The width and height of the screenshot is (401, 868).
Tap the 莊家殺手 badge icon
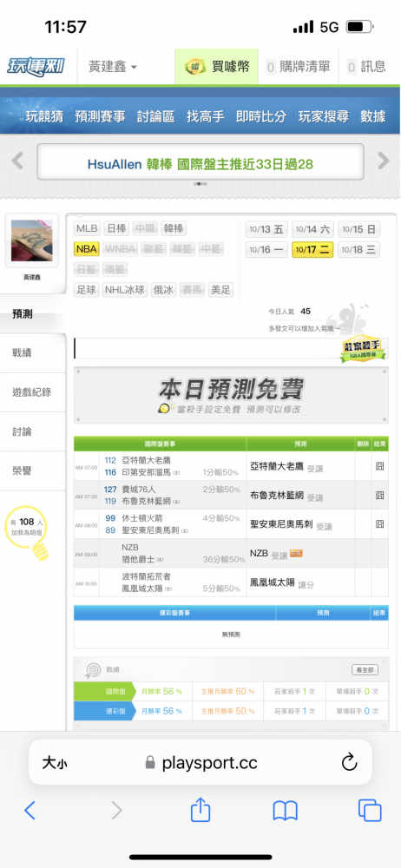coord(364,351)
